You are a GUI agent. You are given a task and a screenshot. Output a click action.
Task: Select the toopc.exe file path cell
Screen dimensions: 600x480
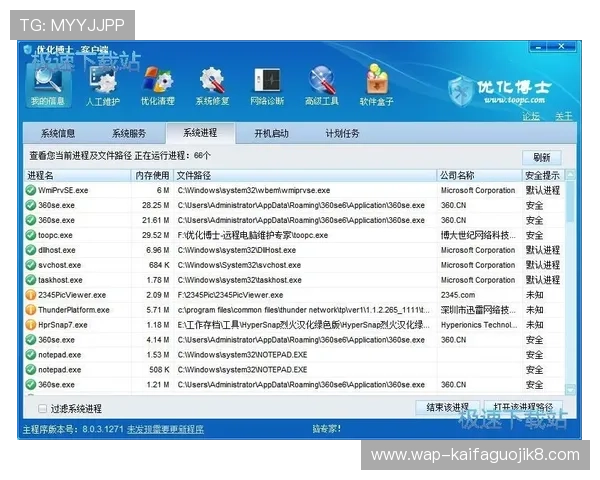253,235
